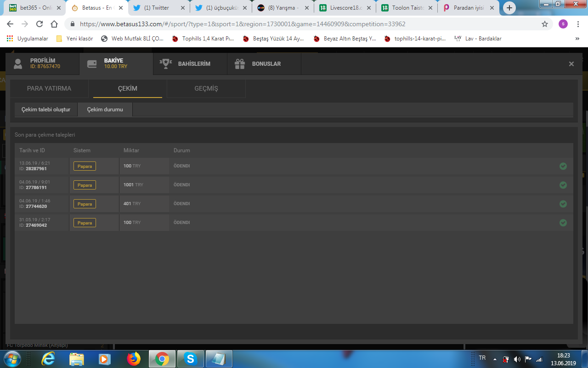Open Bahislerim trophy section
The image size is (588, 368).
(190, 64)
